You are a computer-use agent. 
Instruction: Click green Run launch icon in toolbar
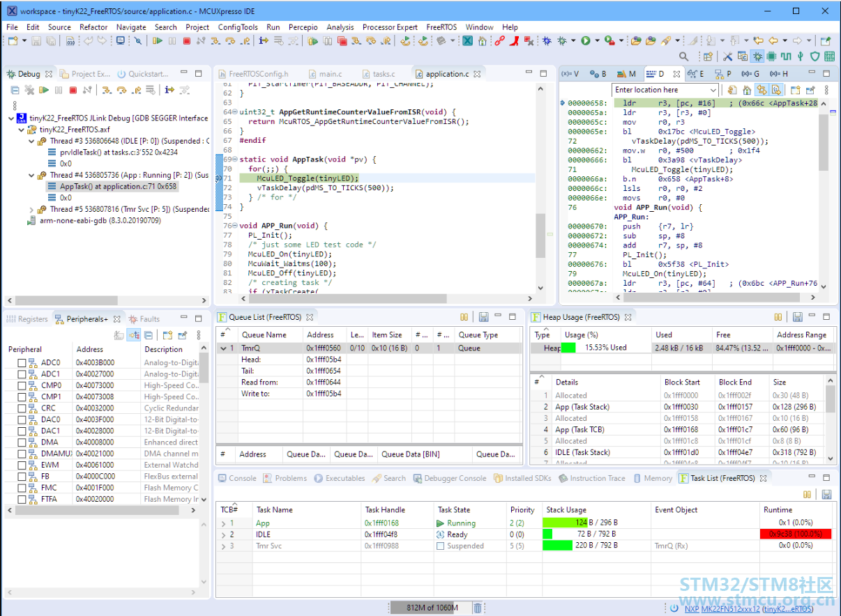click(586, 40)
